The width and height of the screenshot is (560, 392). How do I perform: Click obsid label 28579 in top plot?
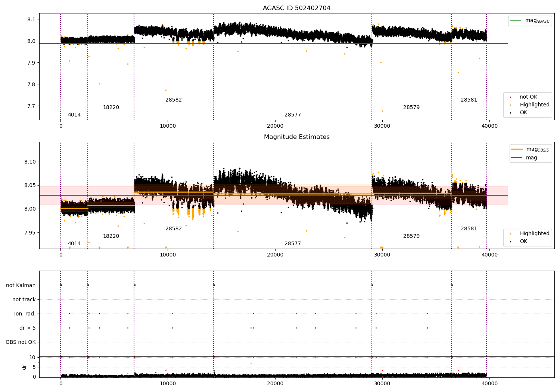pyautogui.click(x=411, y=108)
